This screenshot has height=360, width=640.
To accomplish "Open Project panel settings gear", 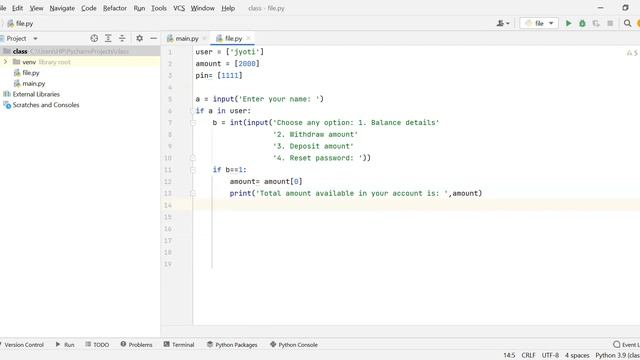I will pos(139,38).
